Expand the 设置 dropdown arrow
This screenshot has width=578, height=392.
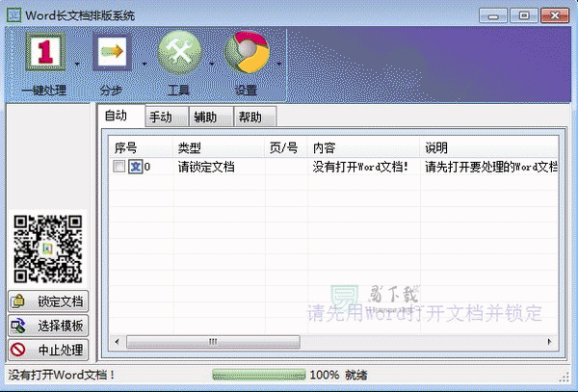[x=279, y=65]
